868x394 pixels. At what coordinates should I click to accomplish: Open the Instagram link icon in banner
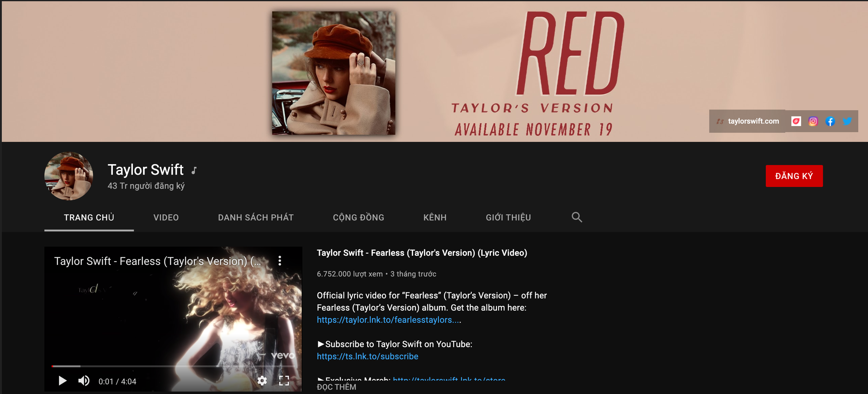(x=813, y=121)
